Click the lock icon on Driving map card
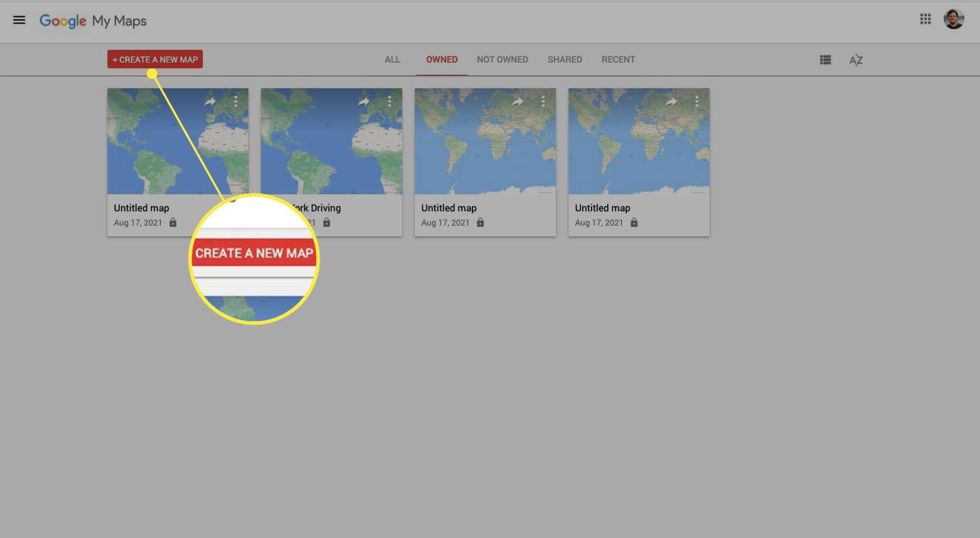 (x=327, y=223)
